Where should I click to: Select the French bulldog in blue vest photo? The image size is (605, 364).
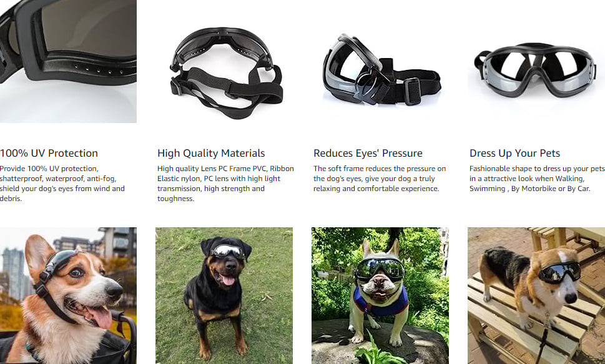[x=380, y=295]
